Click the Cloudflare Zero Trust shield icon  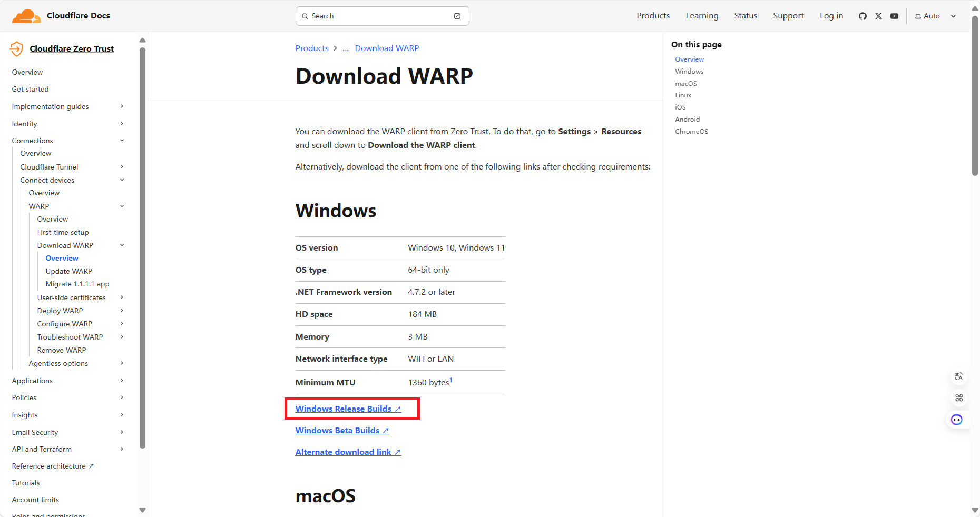(17, 49)
